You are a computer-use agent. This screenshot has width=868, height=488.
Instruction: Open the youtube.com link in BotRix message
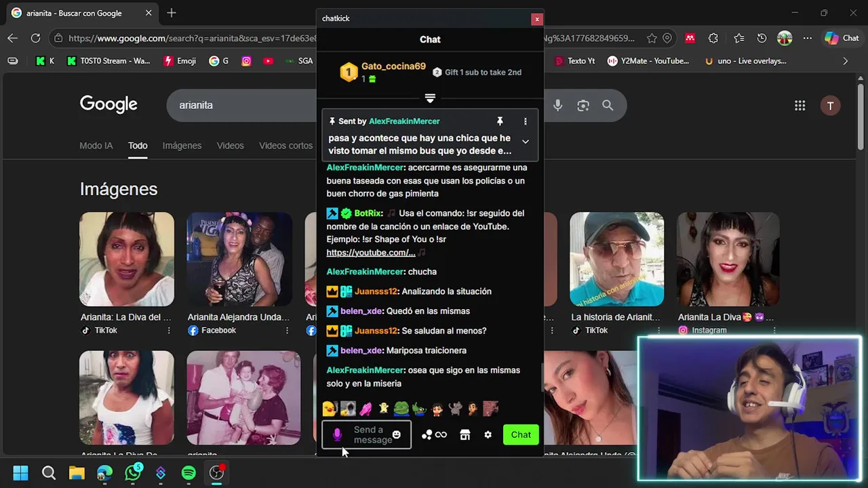coord(371,253)
